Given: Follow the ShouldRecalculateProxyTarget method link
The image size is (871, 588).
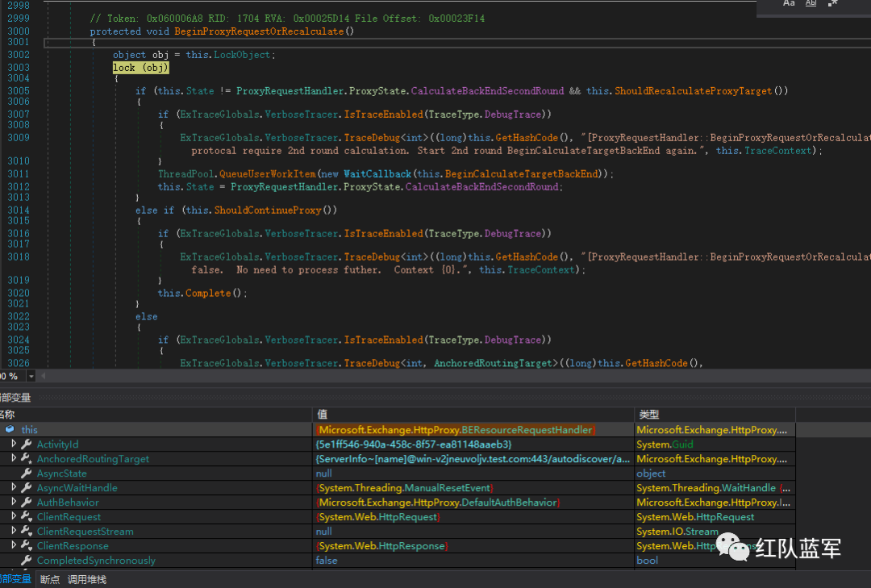Looking at the screenshot, I should (693, 90).
